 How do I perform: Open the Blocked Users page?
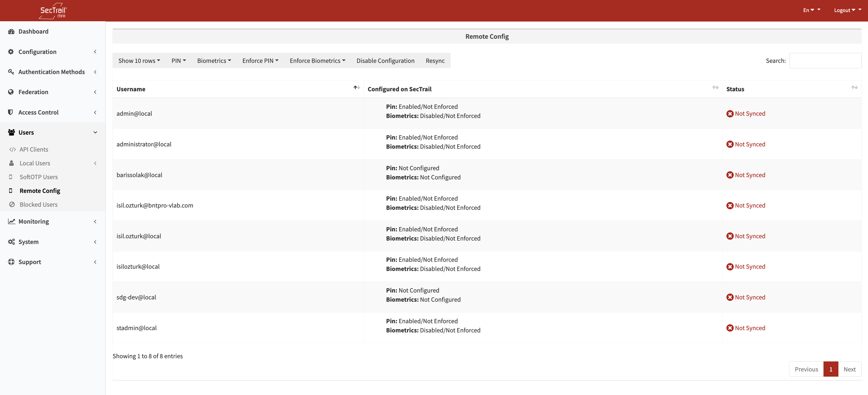[38, 204]
